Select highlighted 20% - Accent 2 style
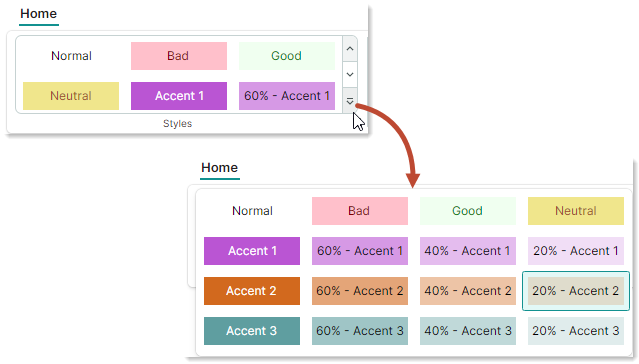Screen dimensions: 639x364 pyautogui.click(x=575, y=291)
